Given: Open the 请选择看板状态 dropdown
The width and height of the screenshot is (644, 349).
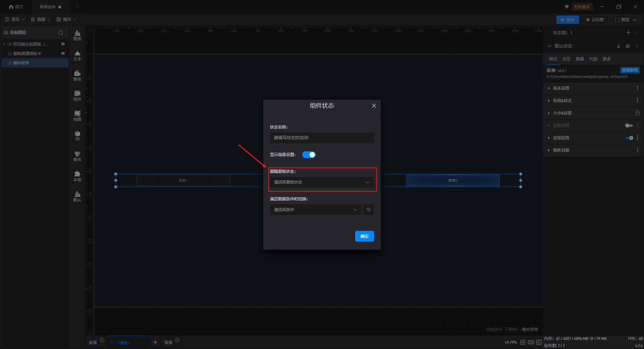Looking at the screenshot, I should 321,182.
